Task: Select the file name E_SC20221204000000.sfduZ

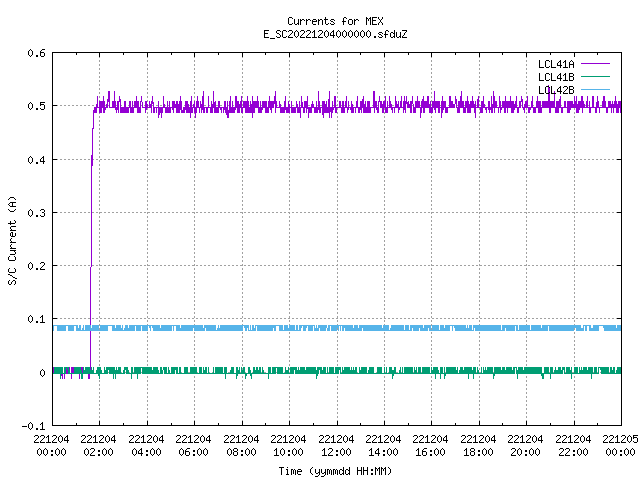Action: click(x=335, y=34)
